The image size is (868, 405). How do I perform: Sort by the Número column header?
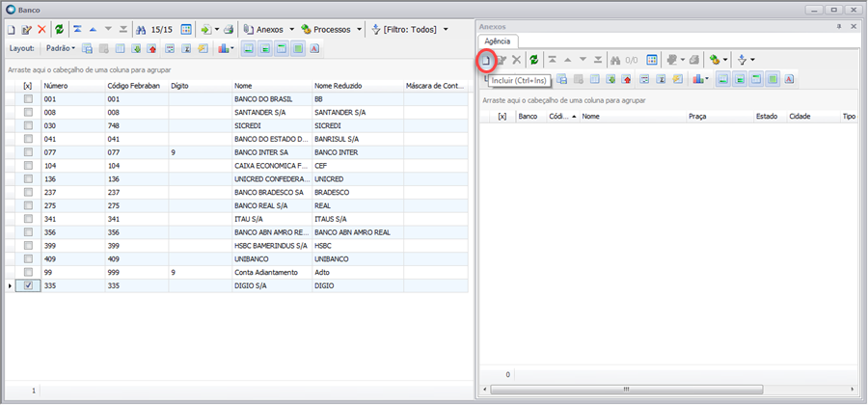[x=72, y=86]
